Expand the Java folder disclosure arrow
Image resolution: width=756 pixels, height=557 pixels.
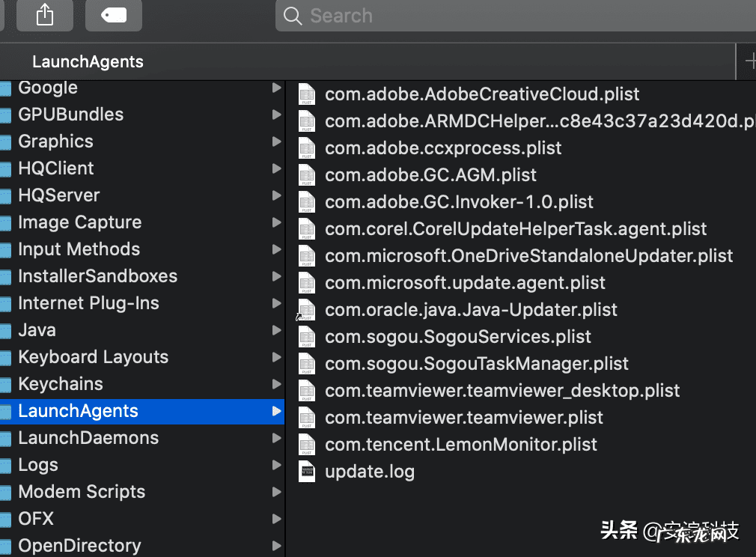pyautogui.click(x=276, y=331)
